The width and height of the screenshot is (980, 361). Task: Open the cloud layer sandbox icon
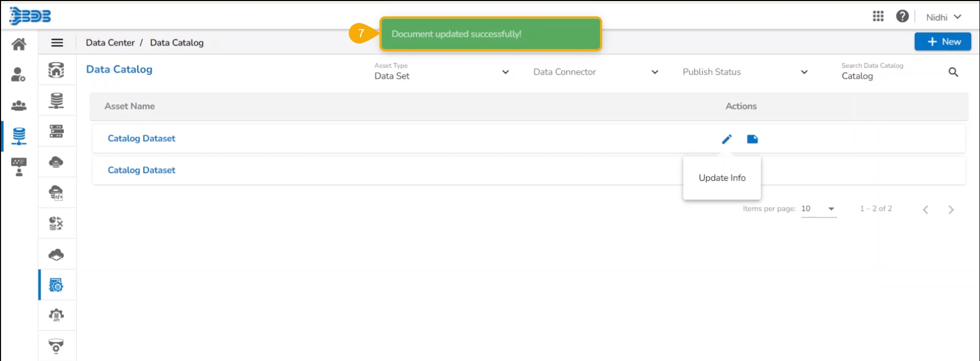pos(56,254)
